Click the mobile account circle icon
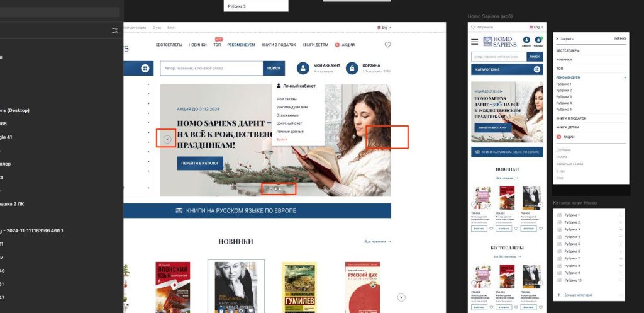Screen dimensions: 644x313 [526, 40]
